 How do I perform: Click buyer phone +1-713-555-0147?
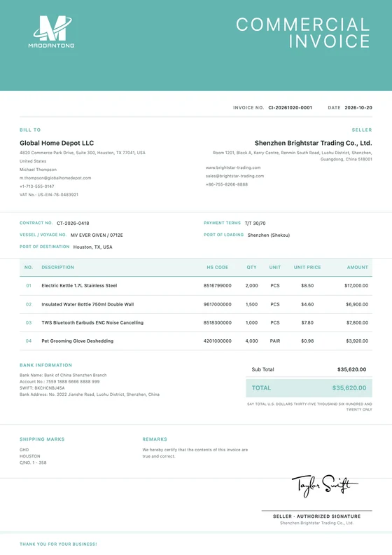point(37,186)
